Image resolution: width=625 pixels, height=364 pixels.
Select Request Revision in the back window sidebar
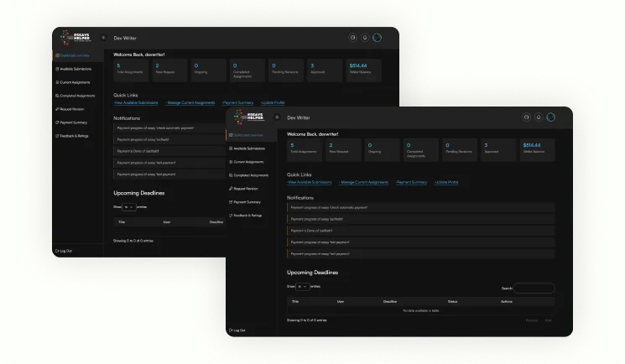coord(70,109)
